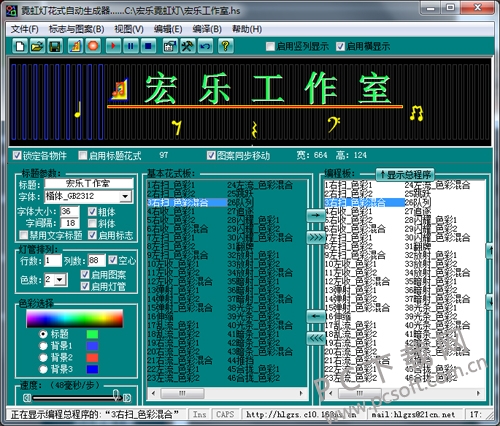This screenshot has height=426, width=500.
Task: Click the 显示总程序 button
Action: click(405, 175)
